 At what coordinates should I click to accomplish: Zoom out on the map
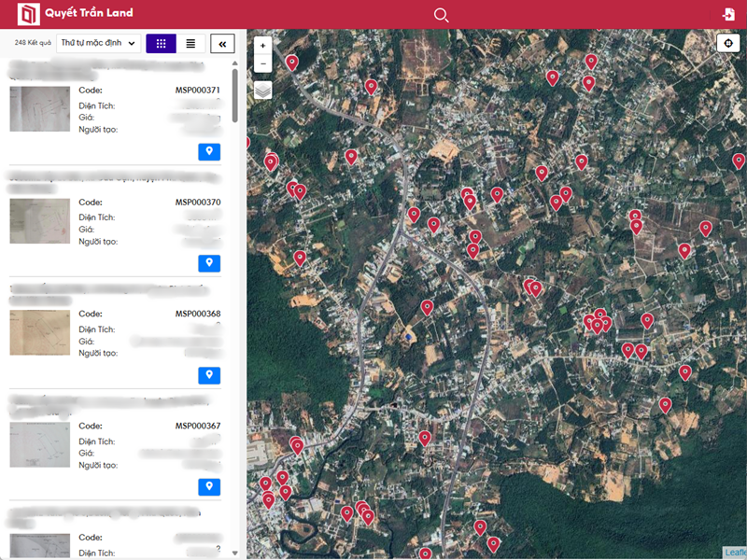click(263, 63)
